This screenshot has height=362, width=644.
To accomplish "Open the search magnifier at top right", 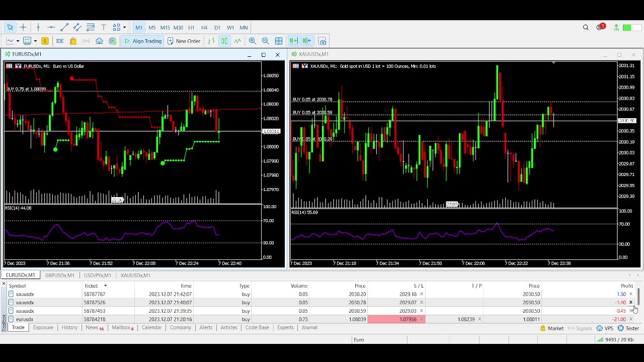I will coord(586,28).
